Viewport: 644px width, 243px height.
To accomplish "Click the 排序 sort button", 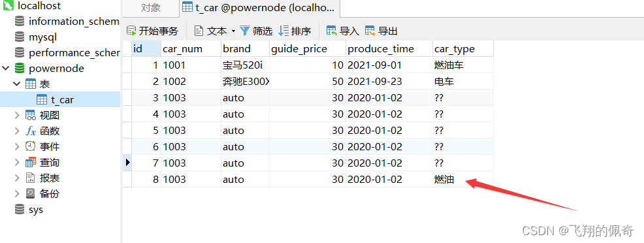I will click(295, 31).
